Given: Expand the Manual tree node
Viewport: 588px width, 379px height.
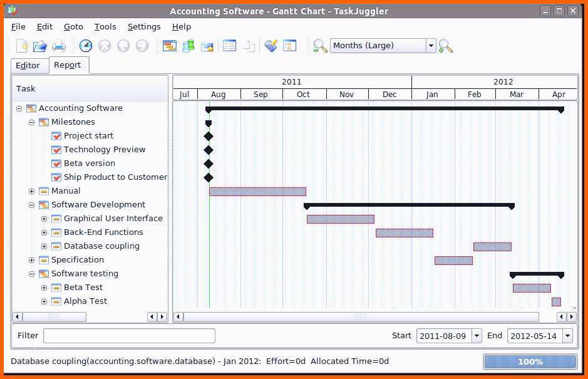Looking at the screenshot, I should tap(32, 191).
